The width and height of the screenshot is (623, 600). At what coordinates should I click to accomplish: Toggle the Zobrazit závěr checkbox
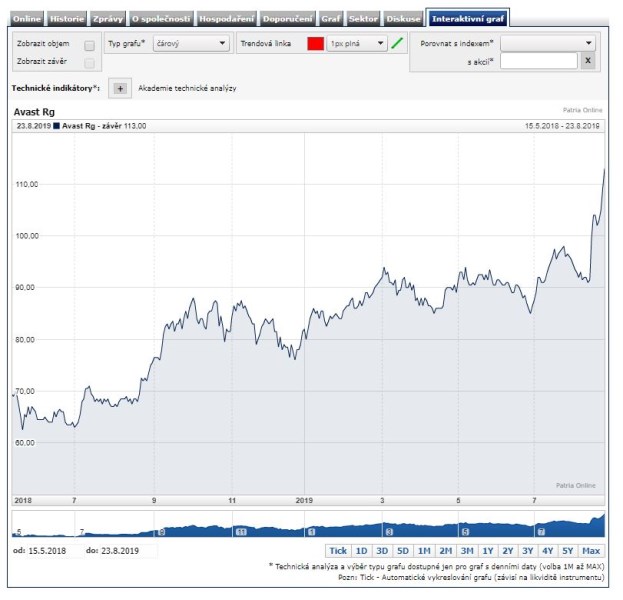coord(90,63)
